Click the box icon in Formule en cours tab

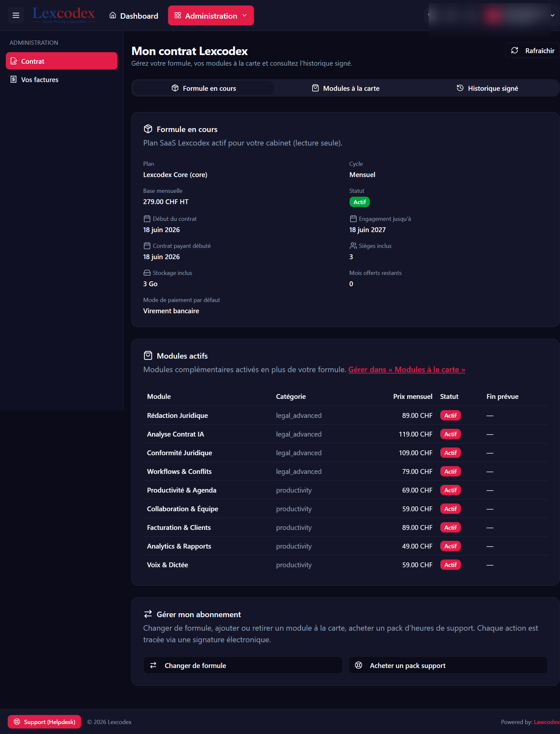pos(175,88)
